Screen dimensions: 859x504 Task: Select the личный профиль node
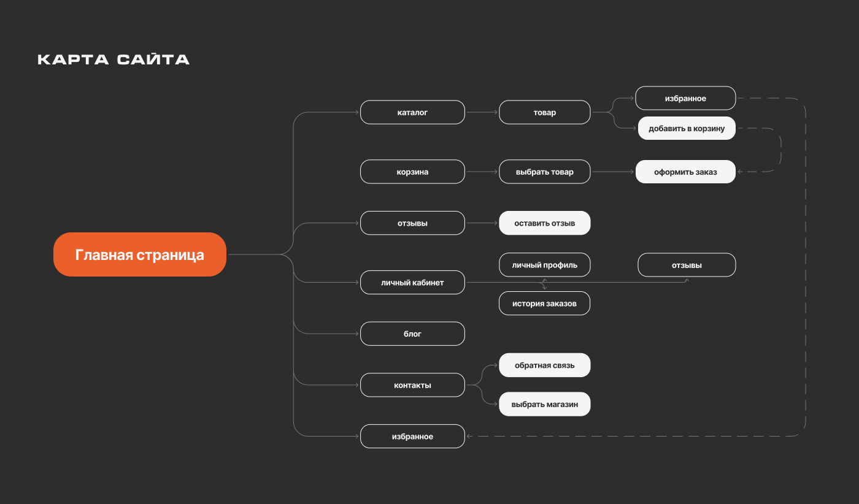point(545,265)
